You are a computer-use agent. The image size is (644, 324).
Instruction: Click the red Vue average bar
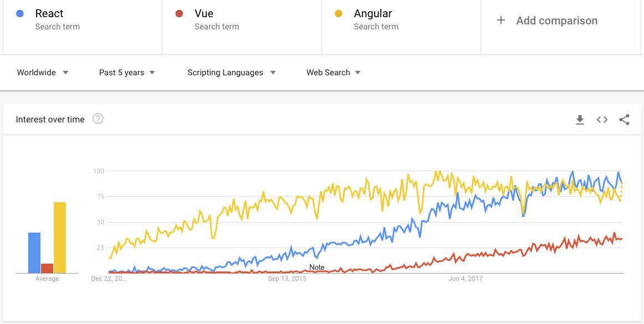click(47, 268)
